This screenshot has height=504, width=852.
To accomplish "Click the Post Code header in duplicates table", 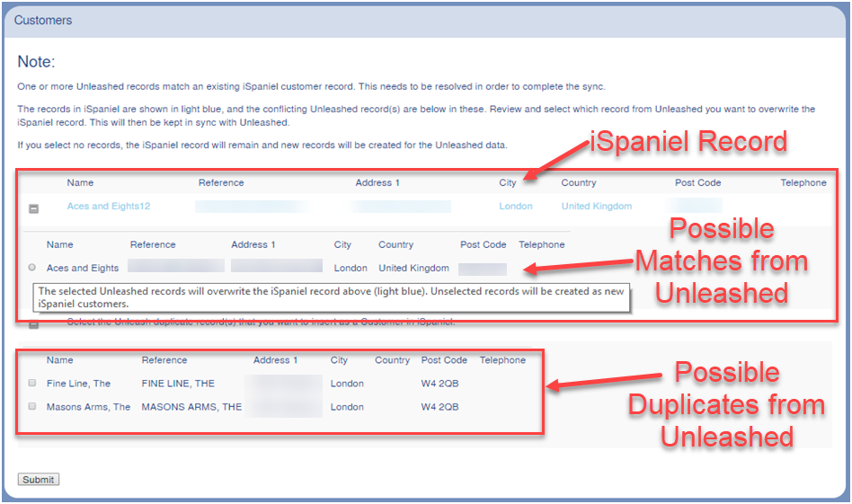I will (444, 360).
